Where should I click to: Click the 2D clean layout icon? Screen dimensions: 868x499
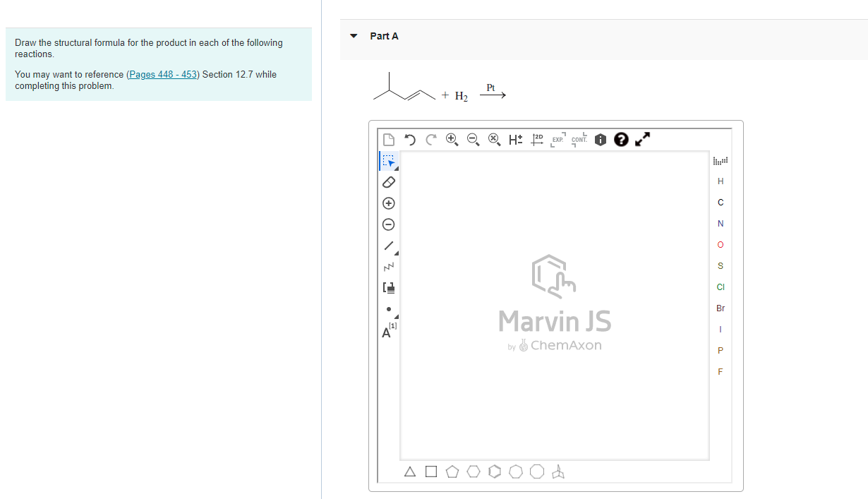click(x=537, y=140)
